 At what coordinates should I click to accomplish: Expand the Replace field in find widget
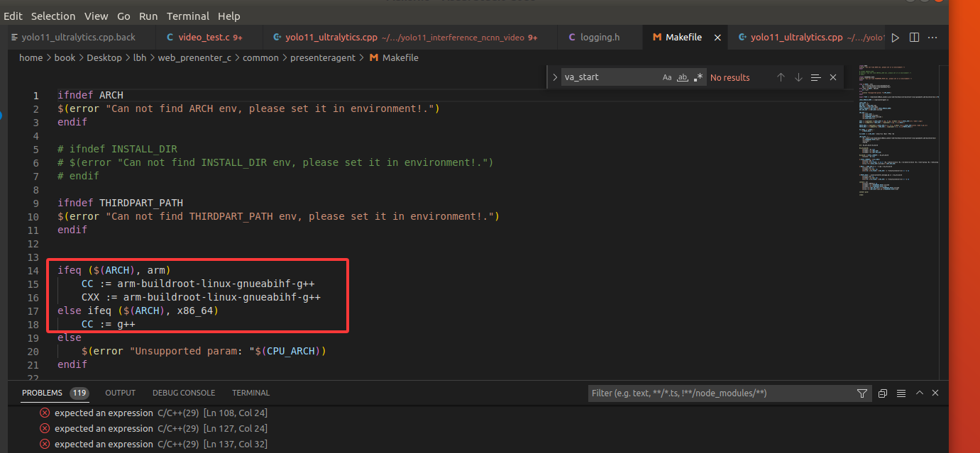click(x=555, y=77)
